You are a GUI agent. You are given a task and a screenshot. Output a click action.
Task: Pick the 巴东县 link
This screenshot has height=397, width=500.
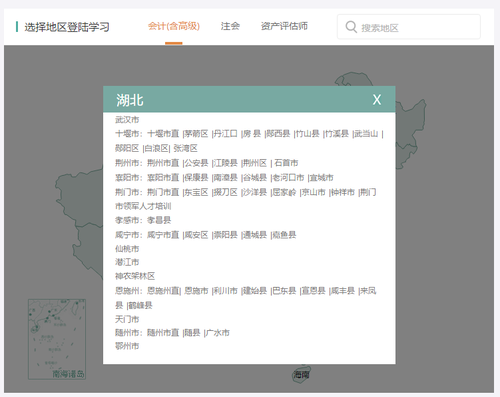[x=284, y=291]
